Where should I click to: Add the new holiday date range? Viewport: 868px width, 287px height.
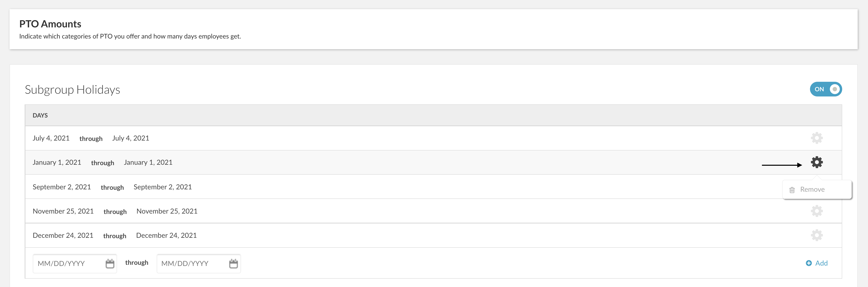pos(816,263)
